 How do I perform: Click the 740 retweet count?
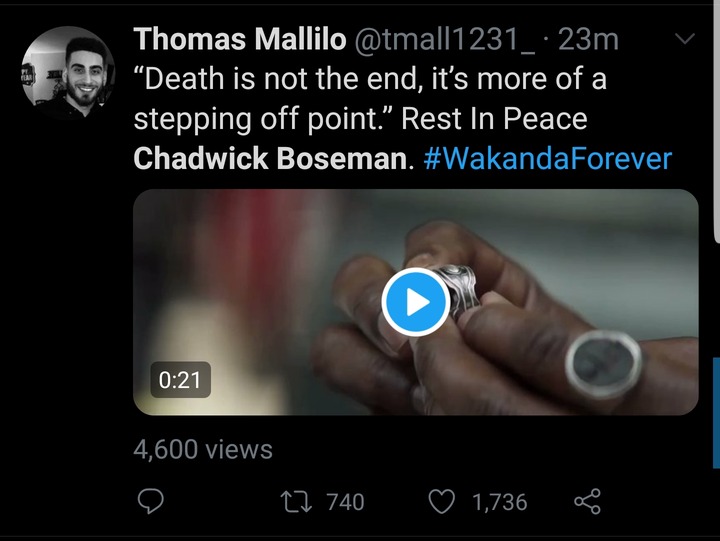[x=345, y=501]
